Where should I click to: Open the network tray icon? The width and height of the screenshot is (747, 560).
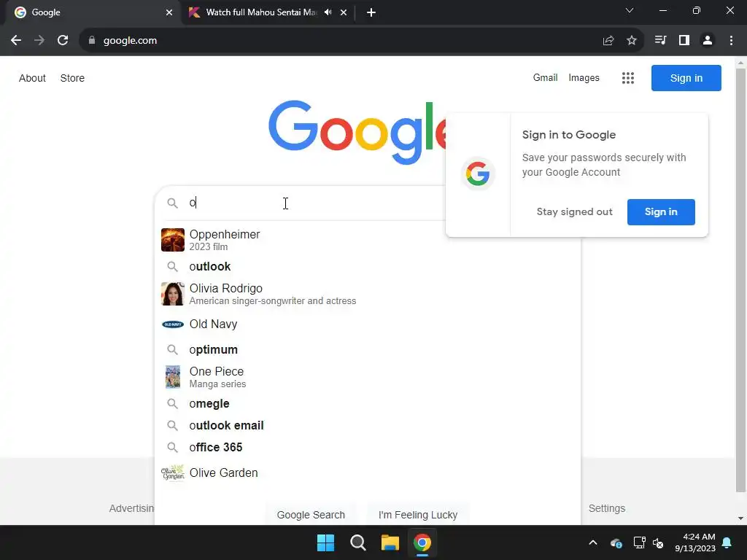click(639, 542)
